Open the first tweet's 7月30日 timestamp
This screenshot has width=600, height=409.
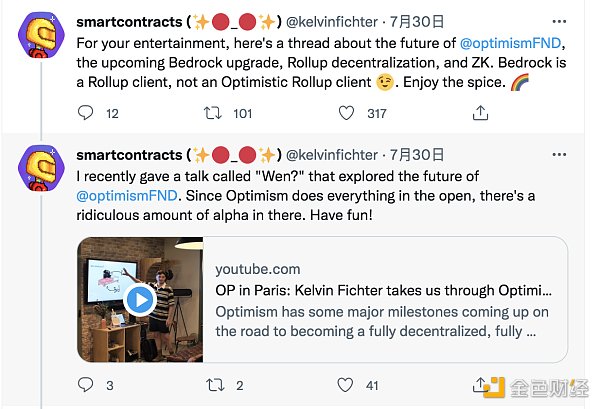coord(416,21)
